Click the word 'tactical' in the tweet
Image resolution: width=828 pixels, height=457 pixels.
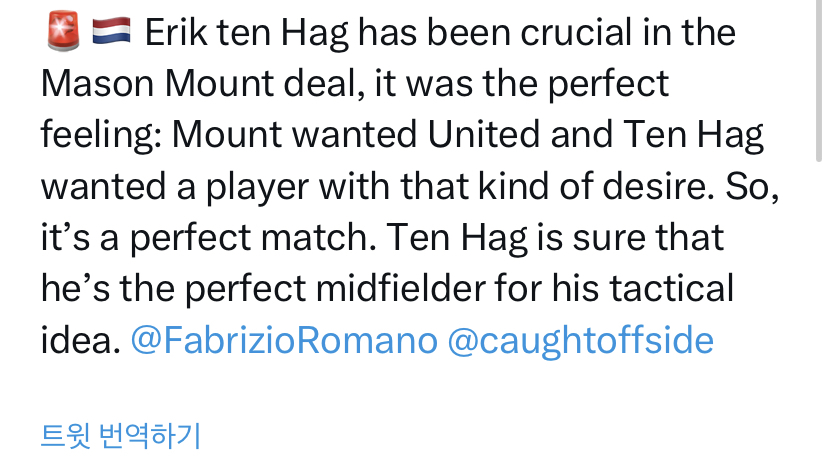pos(671,288)
